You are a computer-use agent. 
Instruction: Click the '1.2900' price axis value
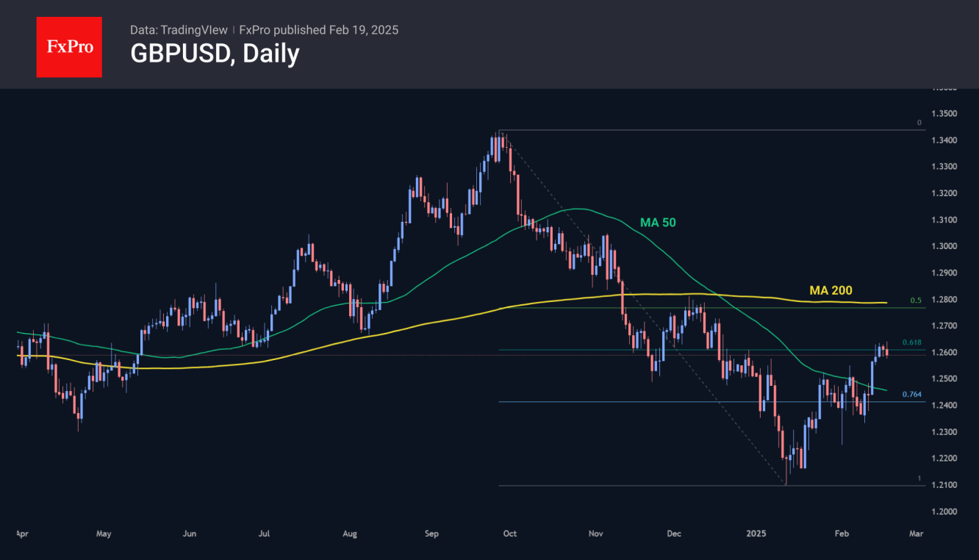pyautogui.click(x=944, y=273)
